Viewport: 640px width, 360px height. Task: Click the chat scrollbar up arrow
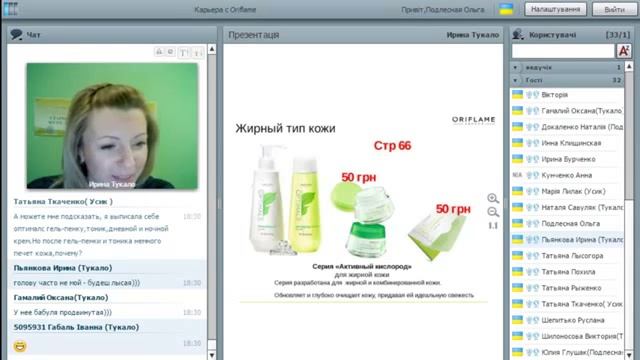tap(212, 49)
